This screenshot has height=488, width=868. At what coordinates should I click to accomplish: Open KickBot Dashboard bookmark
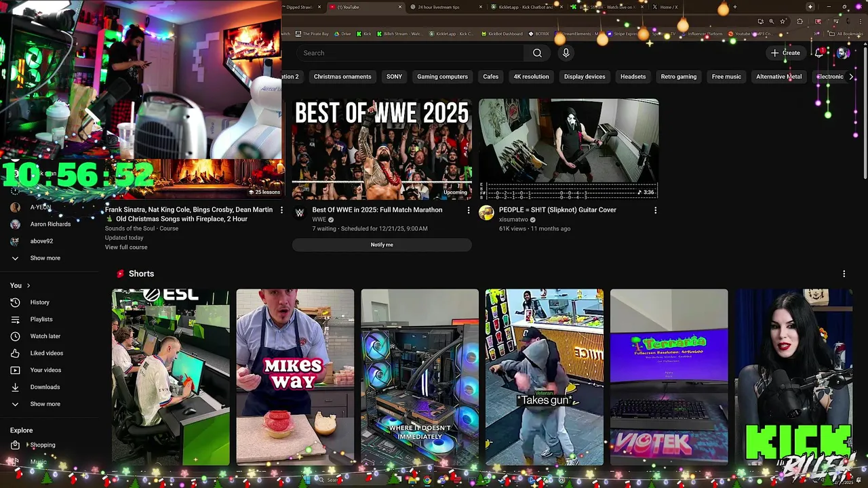click(x=502, y=34)
